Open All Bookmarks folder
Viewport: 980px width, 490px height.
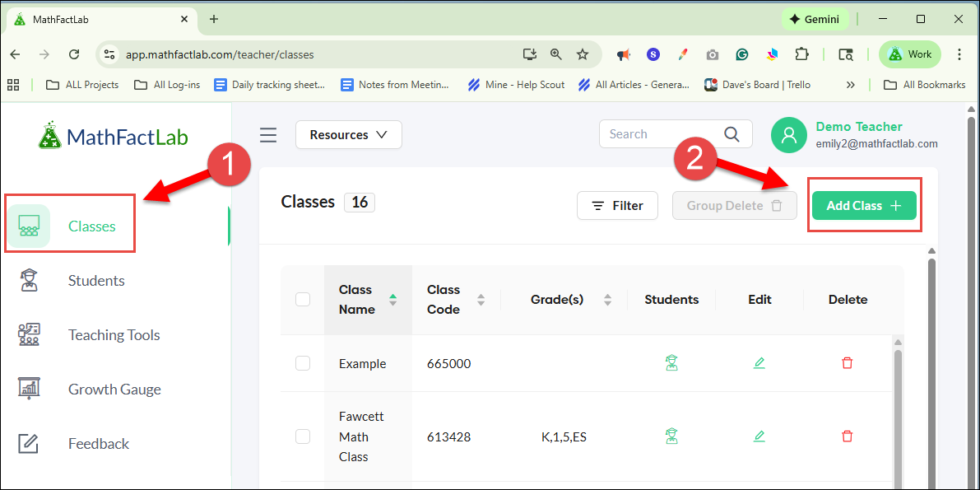(924, 85)
